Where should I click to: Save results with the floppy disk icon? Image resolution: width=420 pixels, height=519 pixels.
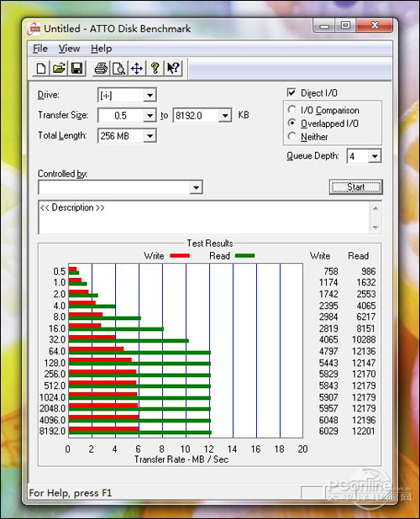77,69
